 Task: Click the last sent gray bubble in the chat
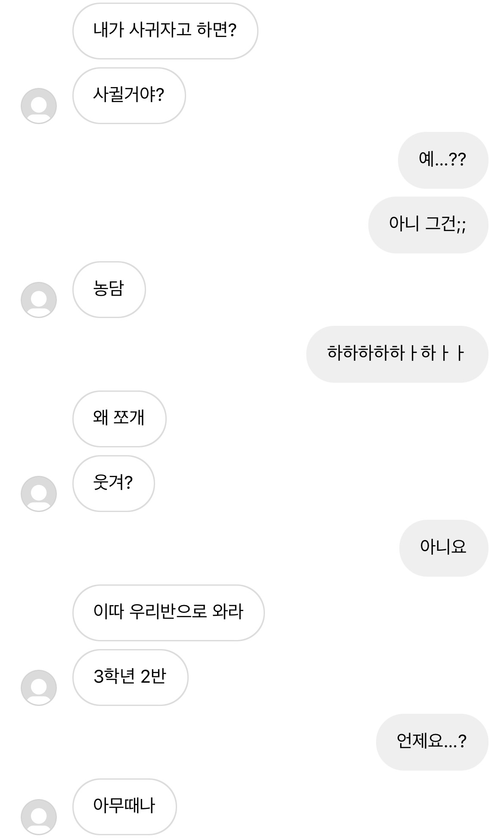click(x=432, y=742)
